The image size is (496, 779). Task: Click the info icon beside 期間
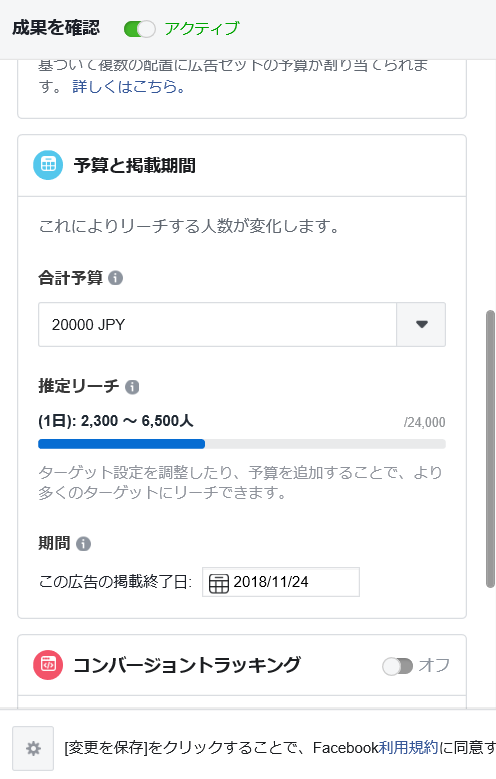83,544
